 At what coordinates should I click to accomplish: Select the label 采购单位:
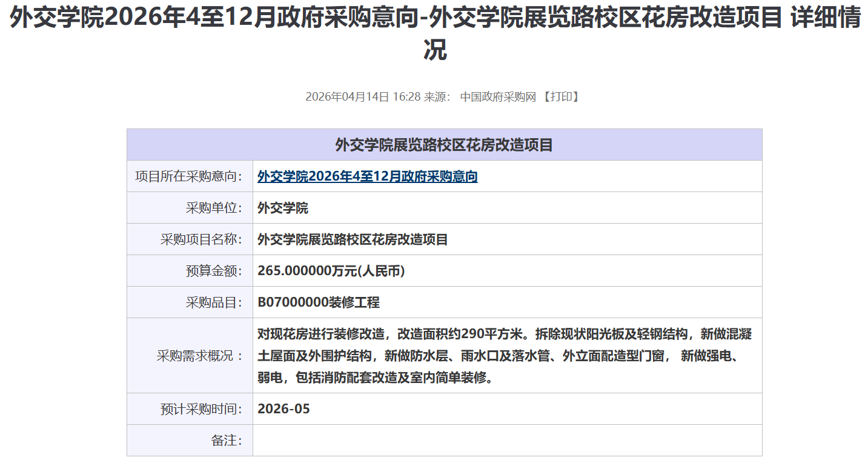(214, 208)
